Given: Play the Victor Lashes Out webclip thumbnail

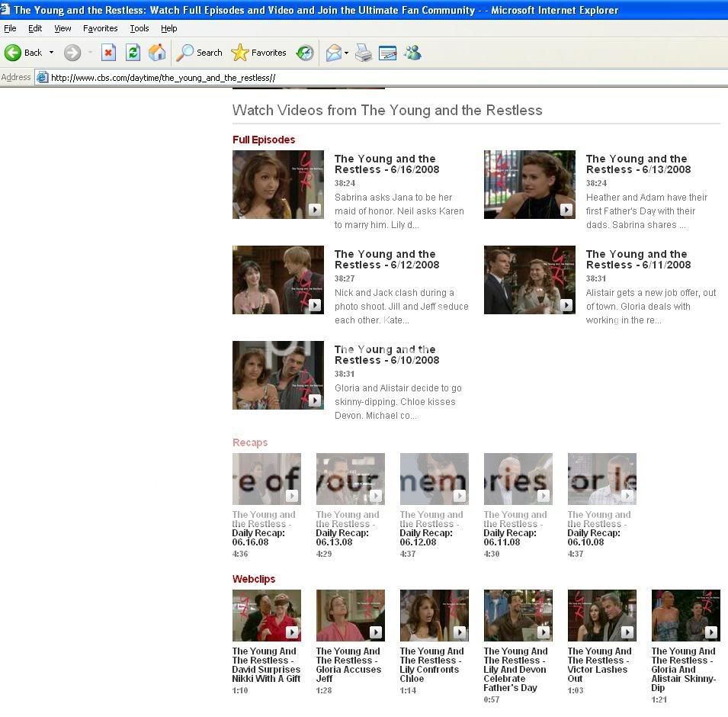Looking at the screenshot, I should [601, 615].
